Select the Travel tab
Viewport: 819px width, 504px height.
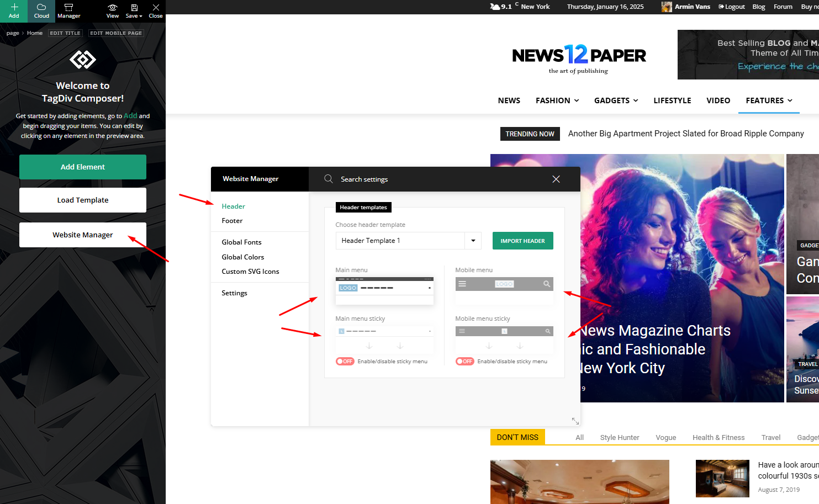[x=770, y=437]
